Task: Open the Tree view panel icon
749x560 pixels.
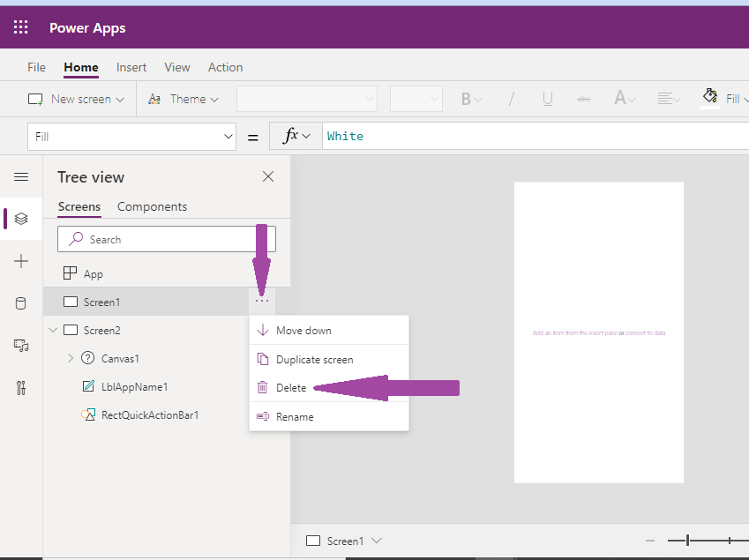Action: [x=20, y=219]
